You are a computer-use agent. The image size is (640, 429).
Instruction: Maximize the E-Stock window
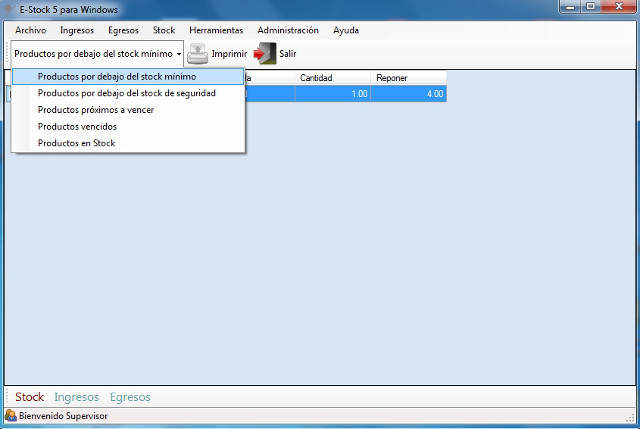pos(590,7)
